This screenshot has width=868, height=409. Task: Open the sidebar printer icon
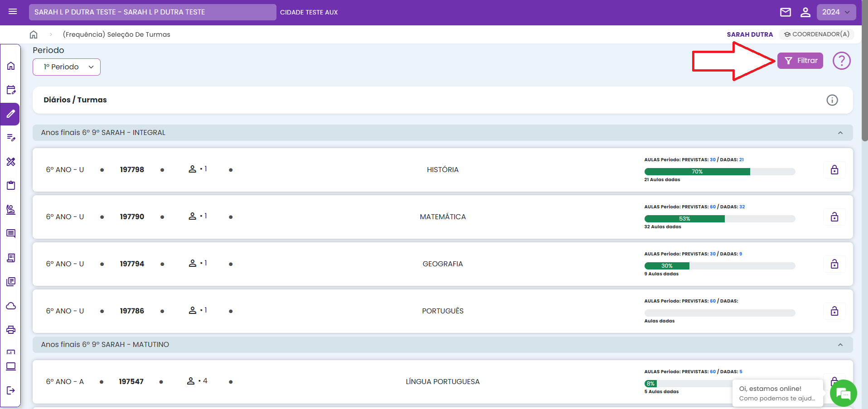(11, 329)
